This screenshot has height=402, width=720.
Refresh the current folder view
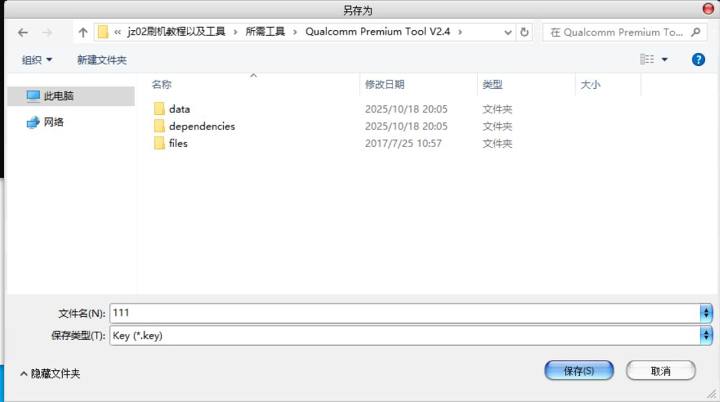(524, 32)
